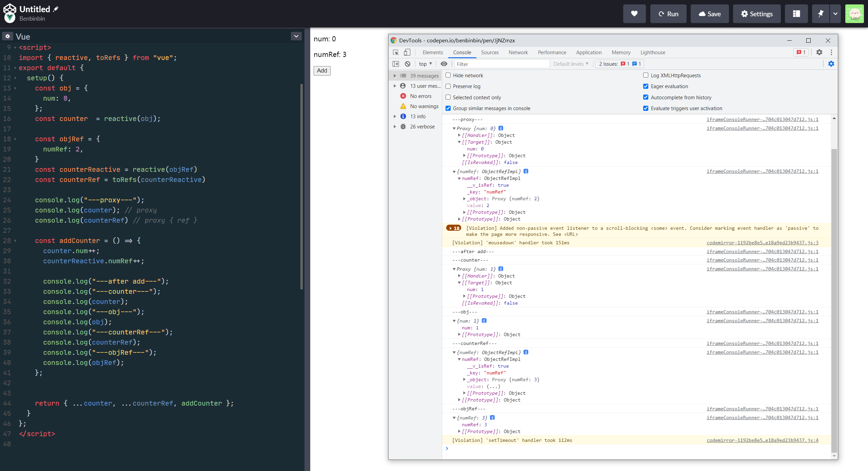Screen dimensions: 868x471
Task: Click the Run button in CodePen toolbar
Action: click(668, 14)
